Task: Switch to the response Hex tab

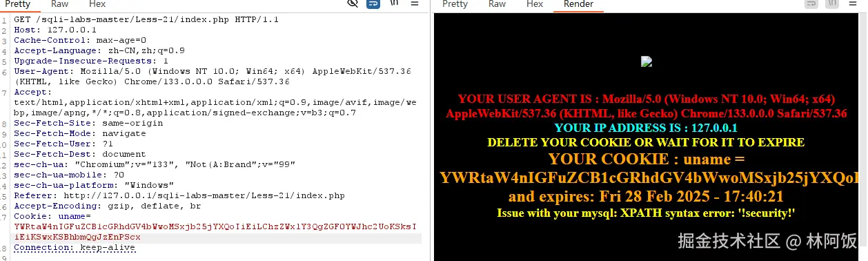Action: coord(535,4)
